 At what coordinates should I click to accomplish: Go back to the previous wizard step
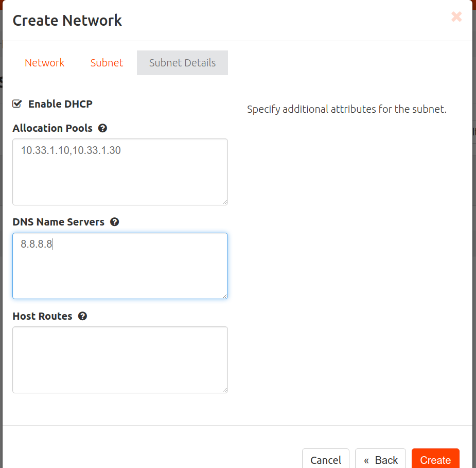click(x=380, y=460)
